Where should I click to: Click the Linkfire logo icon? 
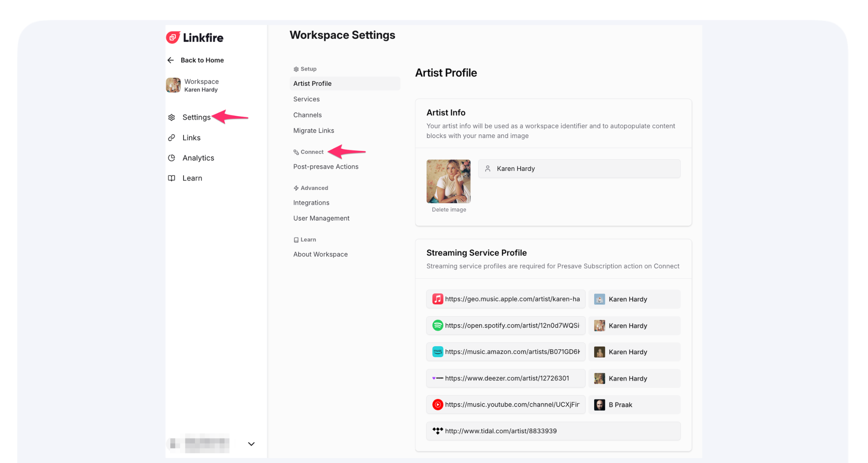click(x=173, y=37)
